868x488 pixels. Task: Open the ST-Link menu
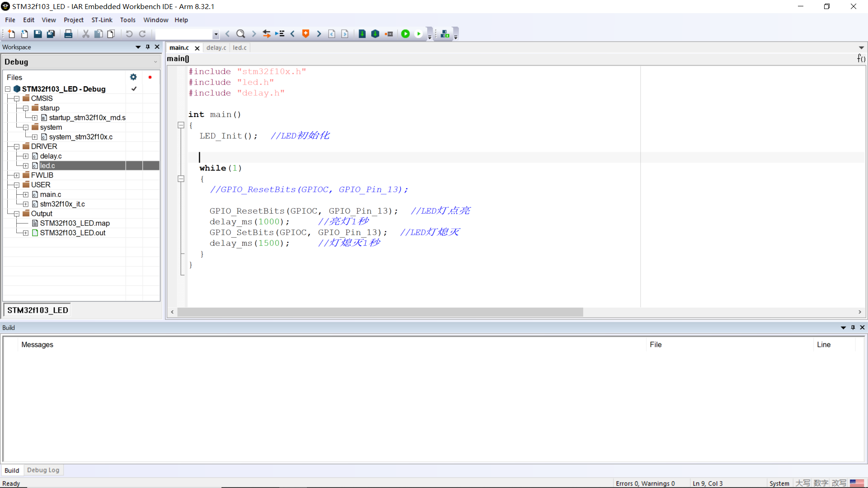[x=102, y=20]
